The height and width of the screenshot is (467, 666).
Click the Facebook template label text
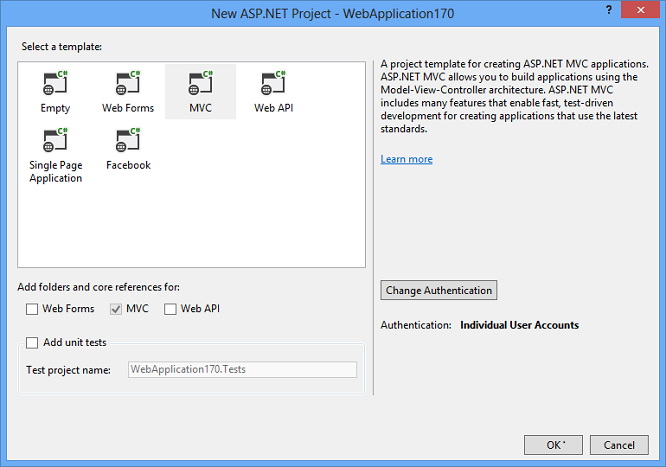tap(128, 165)
